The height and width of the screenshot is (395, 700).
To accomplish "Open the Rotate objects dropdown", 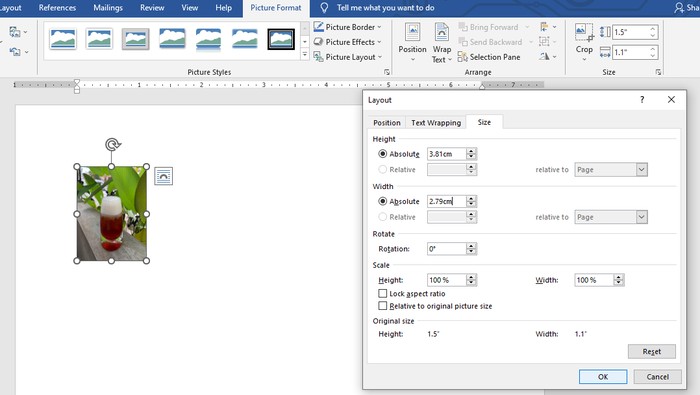I will (x=548, y=57).
